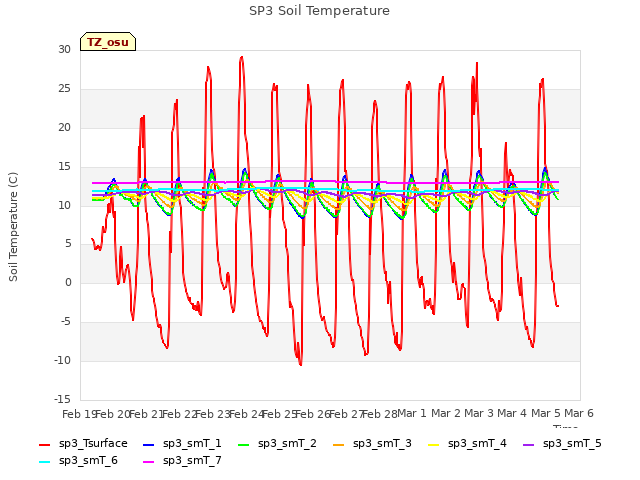The width and height of the screenshot is (640, 480).
Task: Click the chart title SP3 Soil Temperature
Action: (319, 11)
